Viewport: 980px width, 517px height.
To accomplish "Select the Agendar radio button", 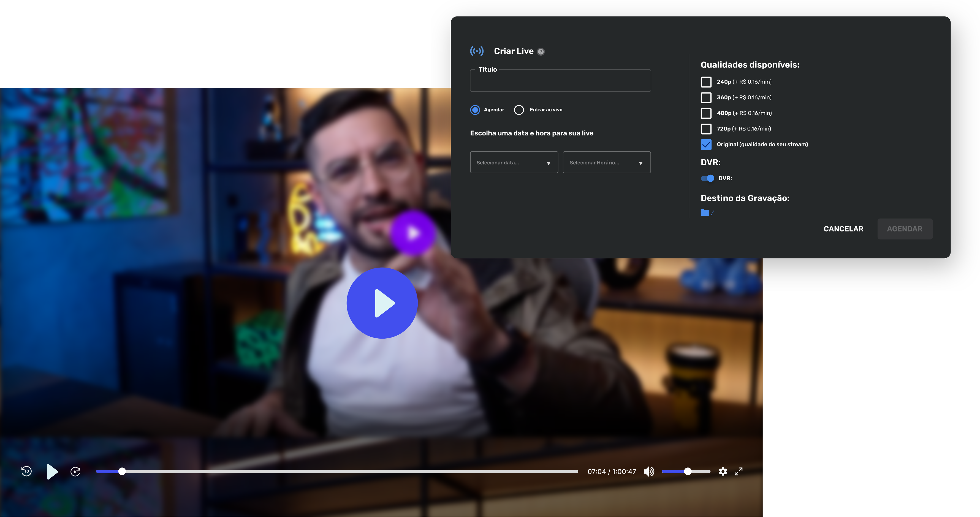I will (x=475, y=110).
